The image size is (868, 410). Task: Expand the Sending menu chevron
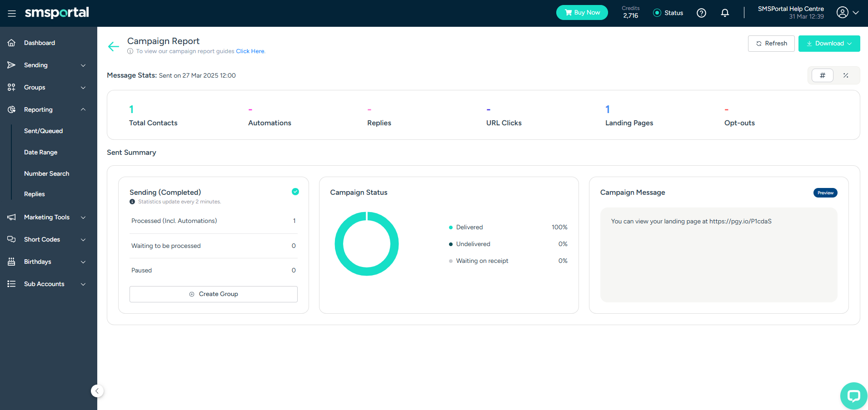coord(83,65)
